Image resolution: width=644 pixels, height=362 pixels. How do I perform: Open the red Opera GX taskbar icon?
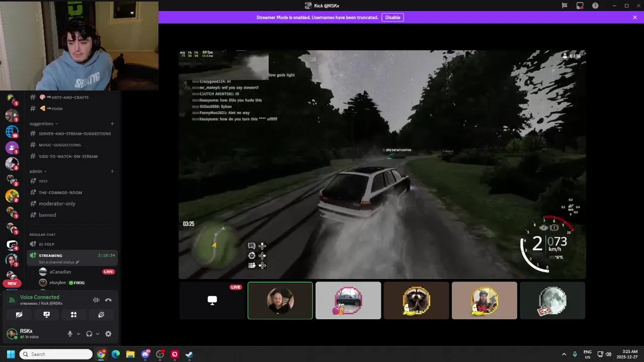point(175,354)
